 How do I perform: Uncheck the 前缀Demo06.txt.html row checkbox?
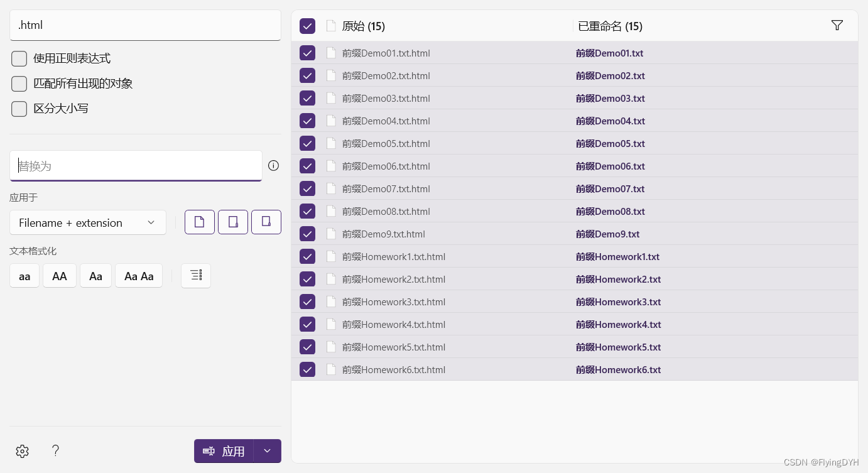pyautogui.click(x=307, y=166)
